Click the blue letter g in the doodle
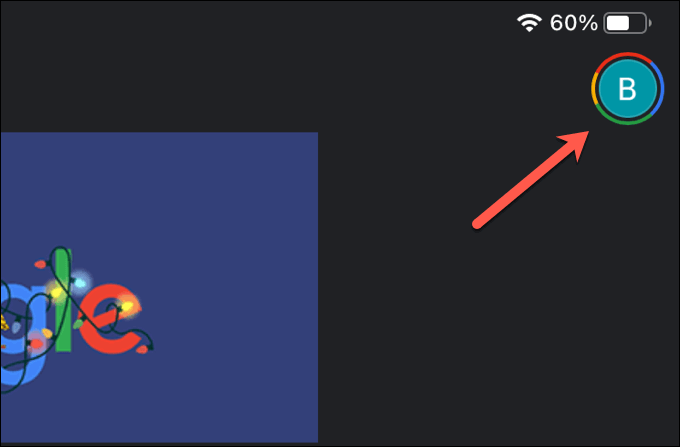The width and height of the screenshot is (680, 447). (22, 334)
